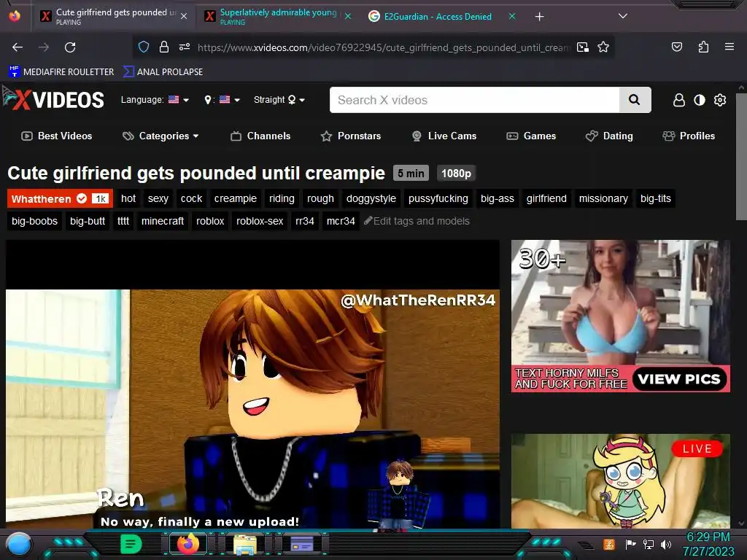
Task: Open picture-in-picture icon in address bar
Action: point(583,47)
